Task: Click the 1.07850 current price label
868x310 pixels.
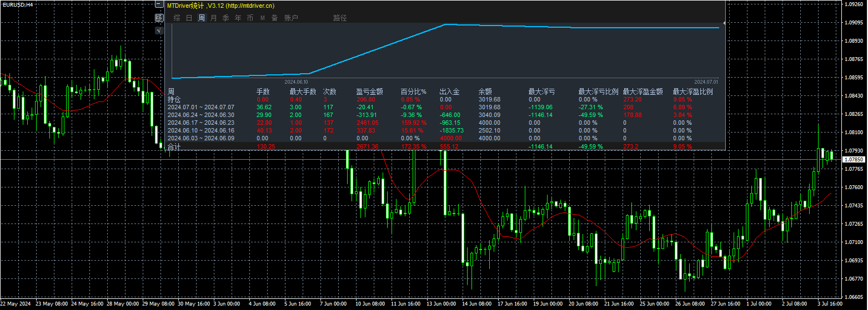Action: coord(854,159)
